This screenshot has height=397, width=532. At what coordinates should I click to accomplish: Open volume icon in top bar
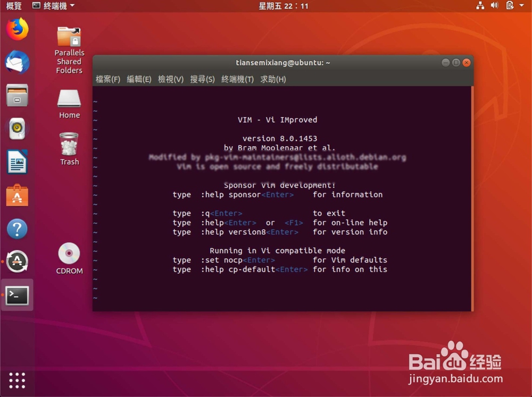494,5
